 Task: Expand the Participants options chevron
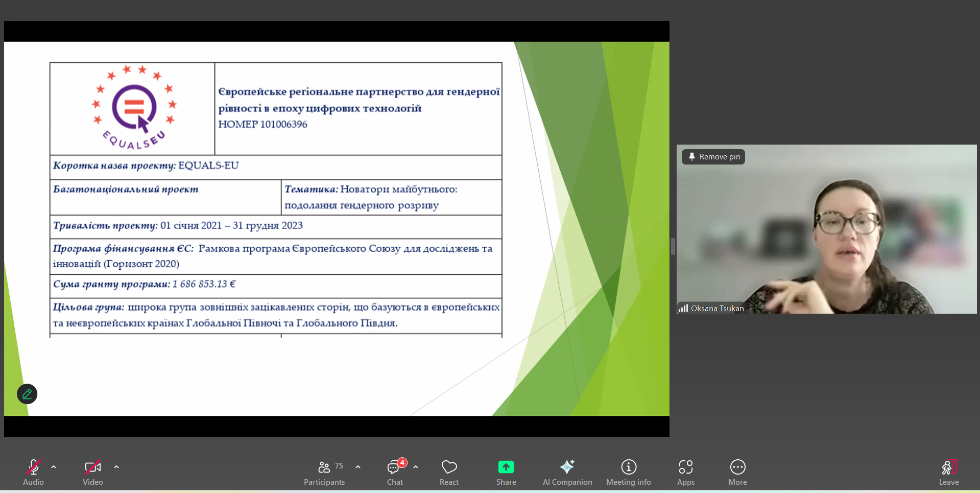358,467
